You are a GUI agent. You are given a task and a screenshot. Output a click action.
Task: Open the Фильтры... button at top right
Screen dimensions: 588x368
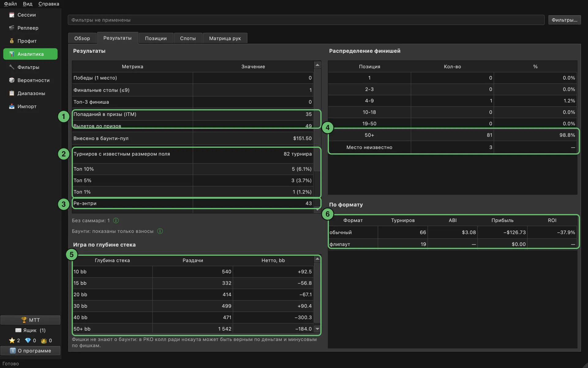[564, 20]
